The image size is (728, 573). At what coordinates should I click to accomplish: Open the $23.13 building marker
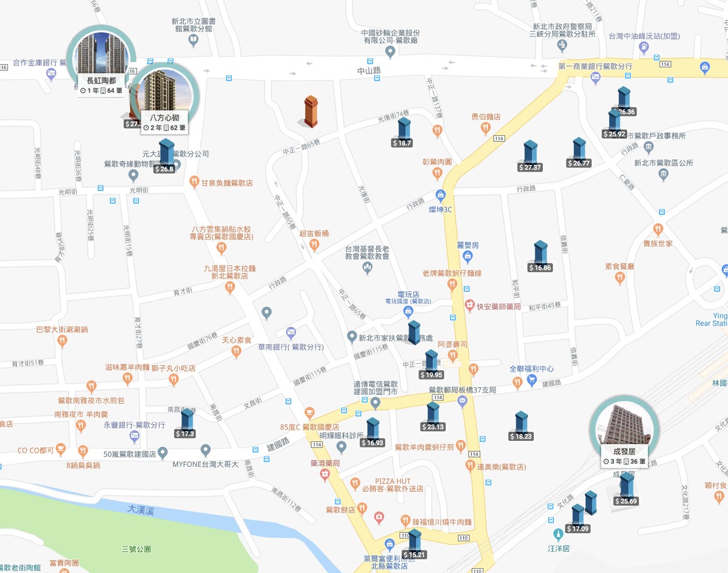pos(433,417)
